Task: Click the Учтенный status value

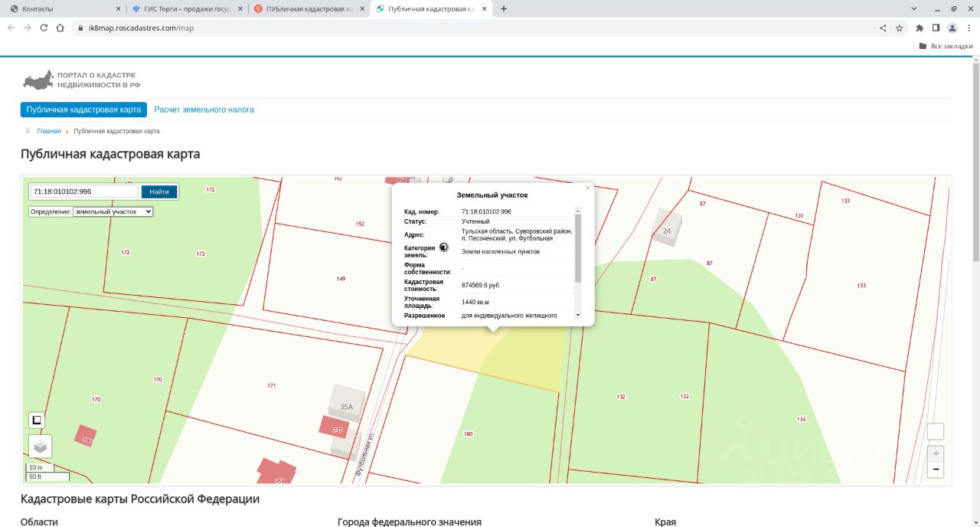Action: click(475, 221)
